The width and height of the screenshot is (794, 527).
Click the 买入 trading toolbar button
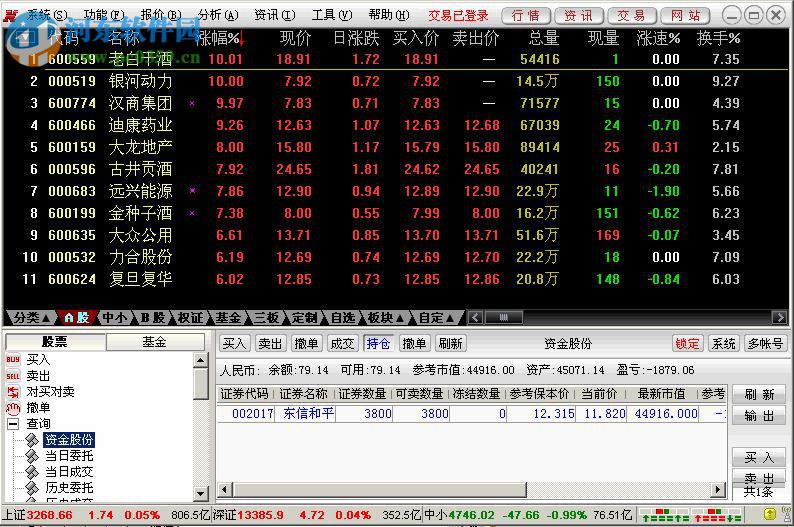click(234, 344)
